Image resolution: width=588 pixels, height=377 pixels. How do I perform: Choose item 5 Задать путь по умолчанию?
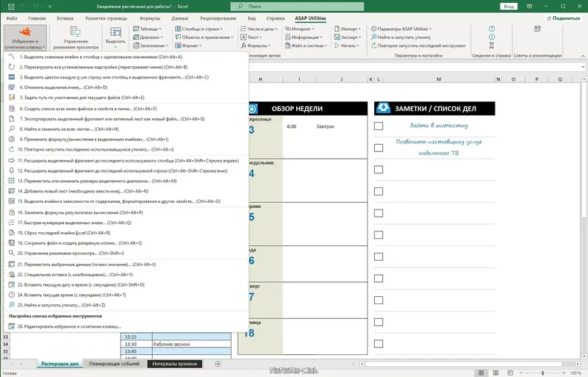pyautogui.click(x=126, y=97)
